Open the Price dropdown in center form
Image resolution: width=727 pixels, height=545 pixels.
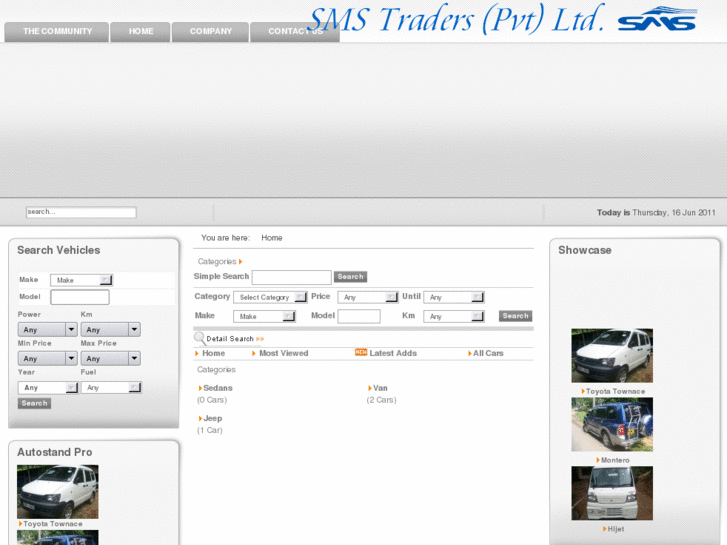click(368, 297)
